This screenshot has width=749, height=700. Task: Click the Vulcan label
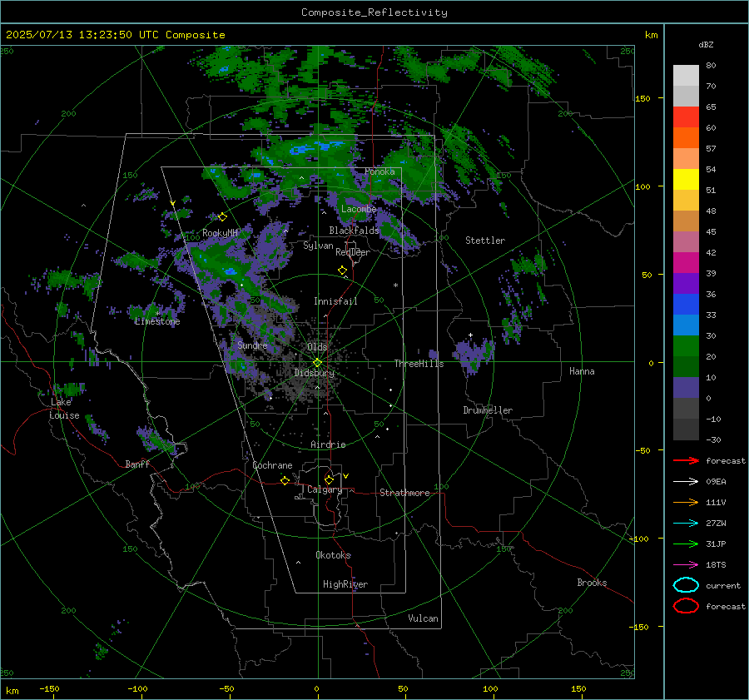tap(424, 618)
